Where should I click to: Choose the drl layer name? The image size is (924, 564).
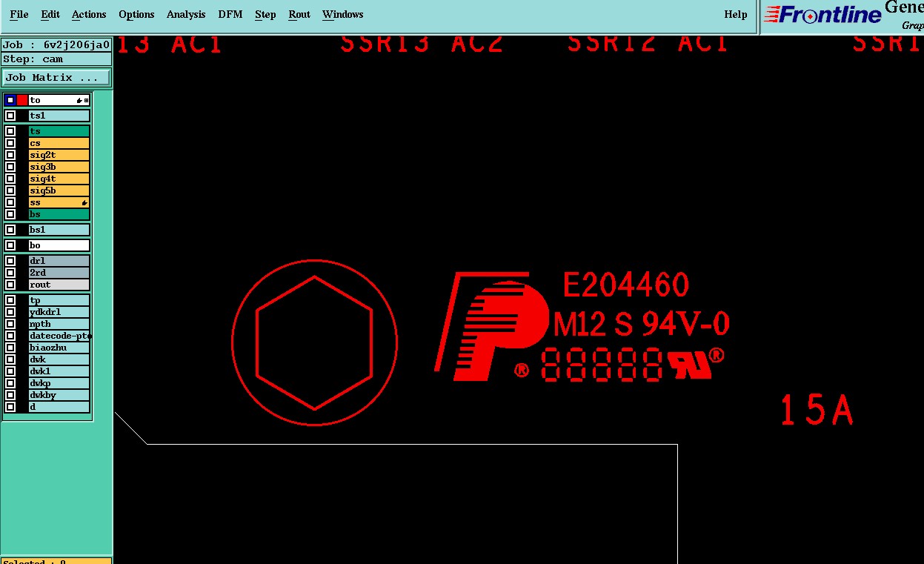59,261
